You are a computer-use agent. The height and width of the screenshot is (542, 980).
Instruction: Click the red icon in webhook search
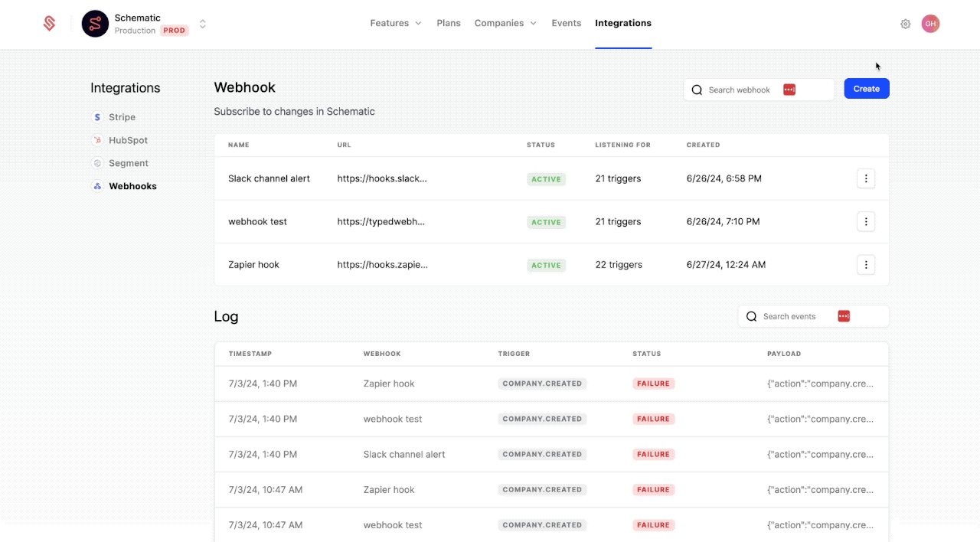tap(789, 90)
